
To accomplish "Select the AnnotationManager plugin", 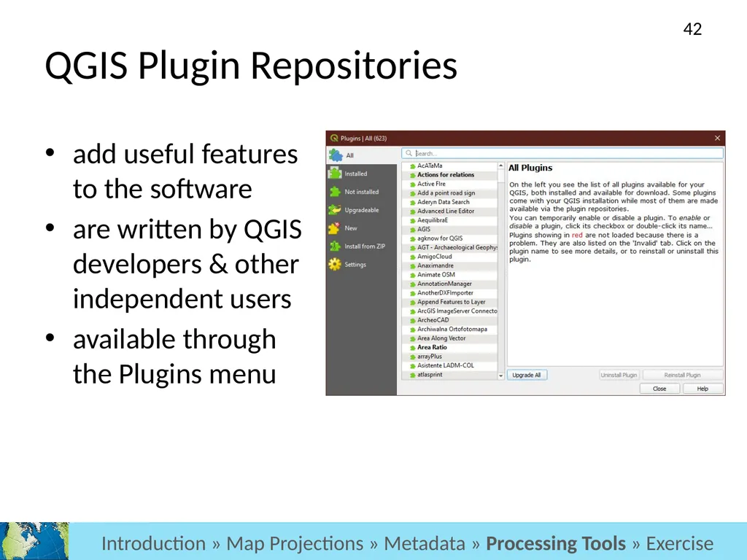I will click(449, 284).
